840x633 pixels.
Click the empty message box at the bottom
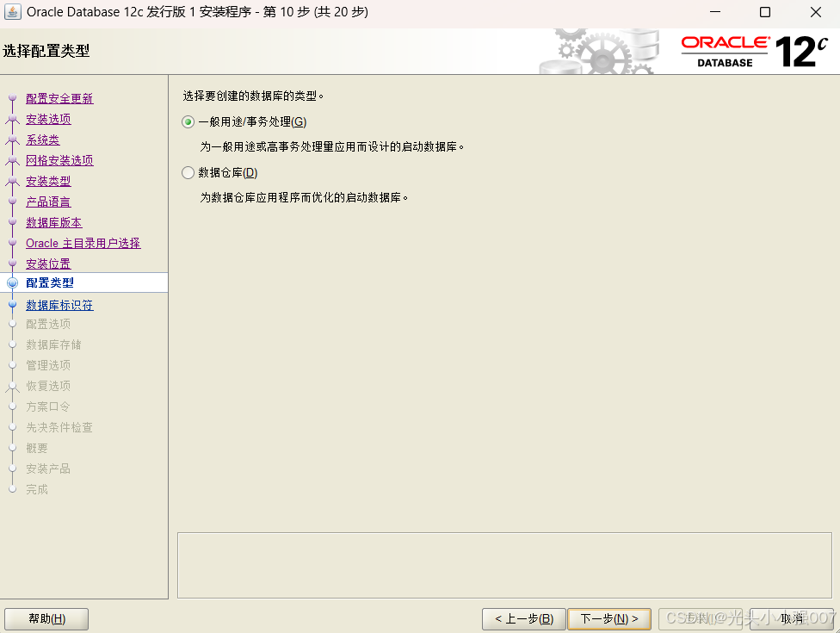pos(503,566)
